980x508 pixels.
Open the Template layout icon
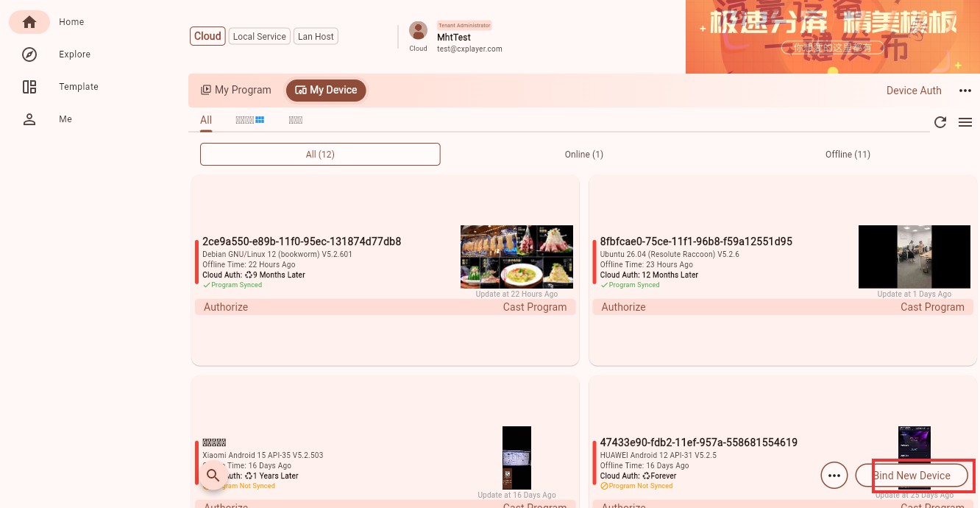coord(29,87)
